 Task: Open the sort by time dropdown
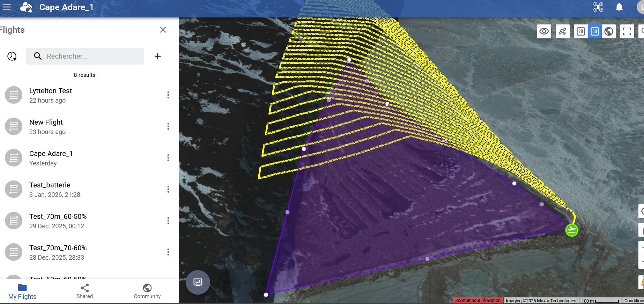12,56
